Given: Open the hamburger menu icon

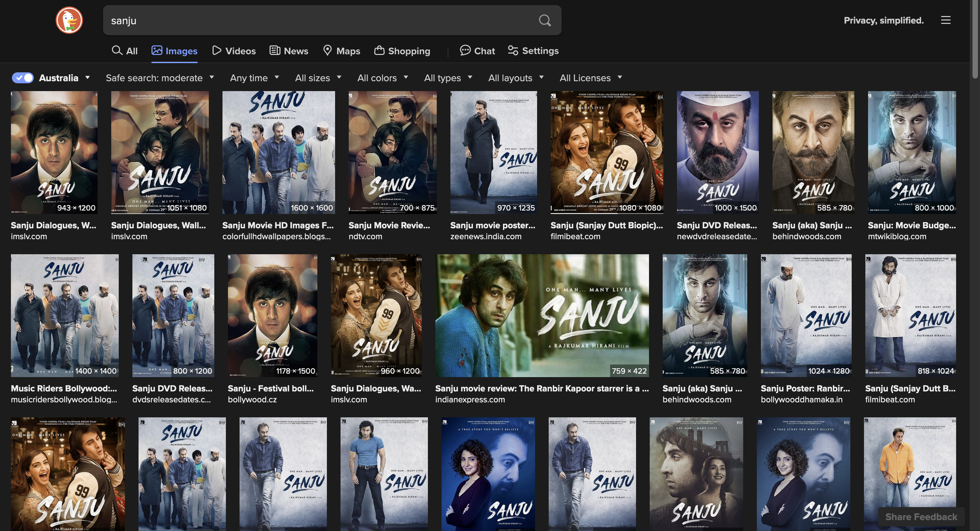Looking at the screenshot, I should coord(946,20).
